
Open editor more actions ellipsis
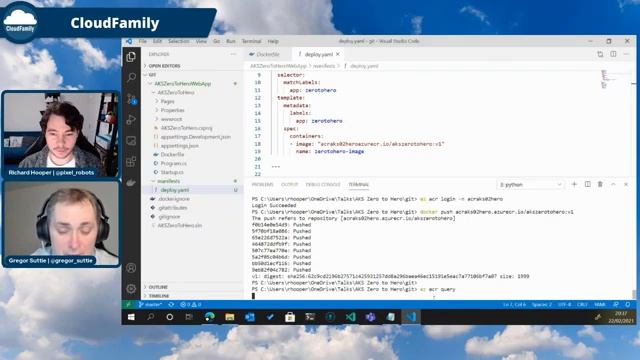(x=626, y=54)
